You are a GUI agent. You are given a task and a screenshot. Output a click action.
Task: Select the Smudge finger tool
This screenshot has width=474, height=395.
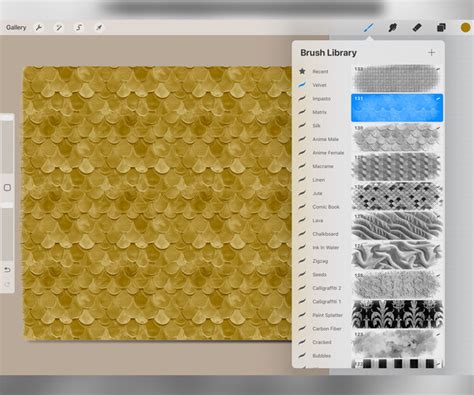(x=393, y=28)
